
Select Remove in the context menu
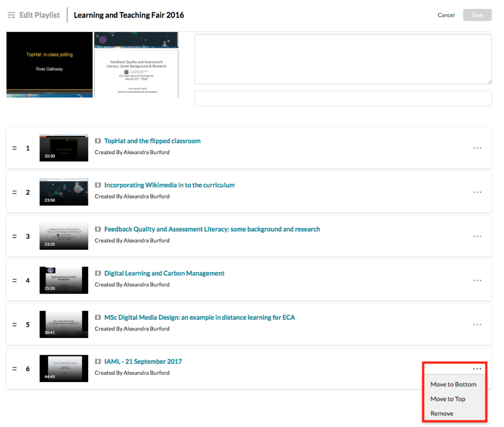[x=441, y=413]
